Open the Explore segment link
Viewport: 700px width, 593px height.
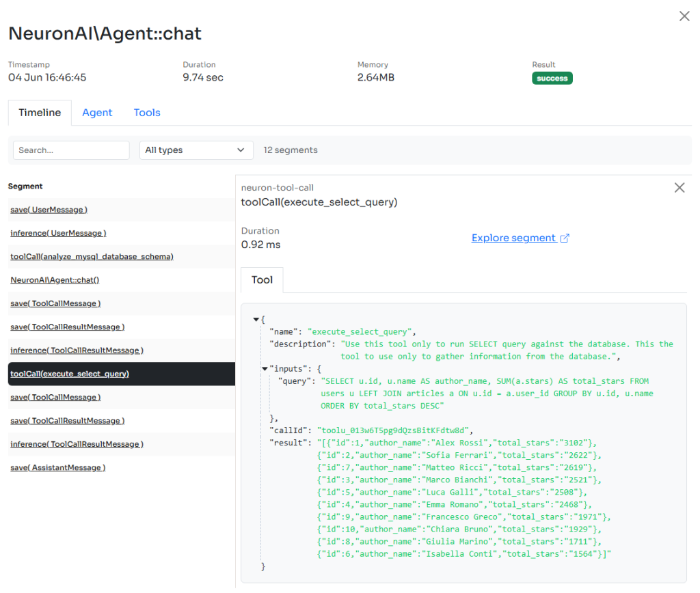click(x=513, y=238)
